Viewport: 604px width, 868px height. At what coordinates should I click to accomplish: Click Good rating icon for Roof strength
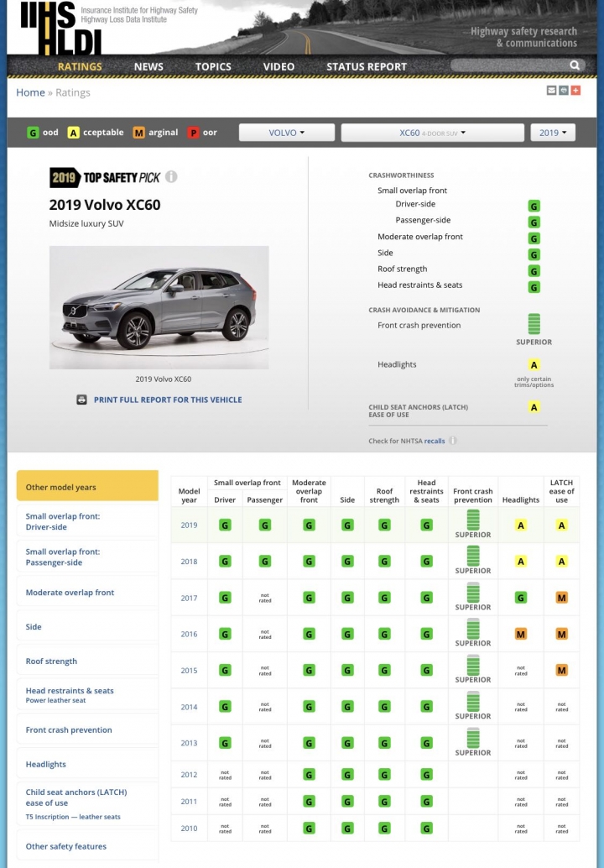coord(534,270)
